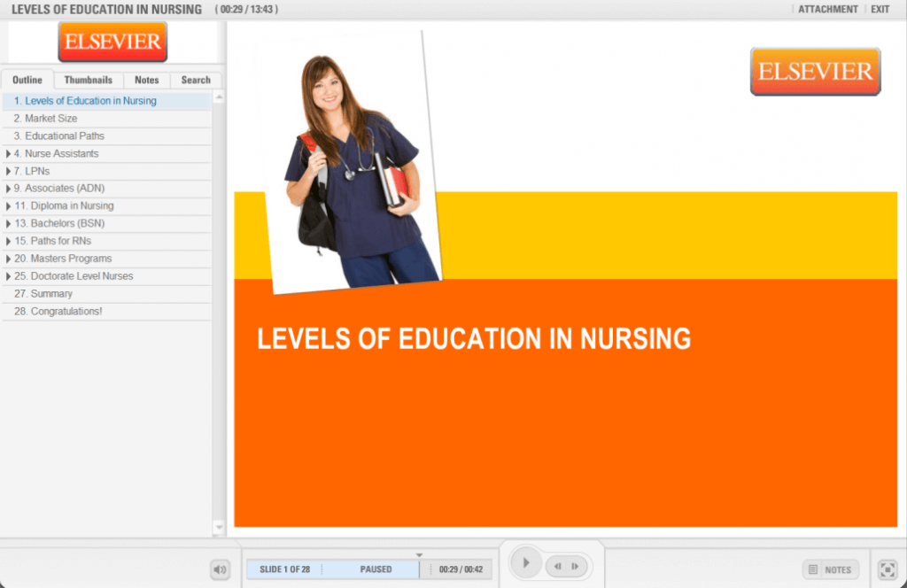Viewport: 907px width, 588px height.
Task: Open slide 25 Doctorate Level Nurses title
Action: pos(74,276)
